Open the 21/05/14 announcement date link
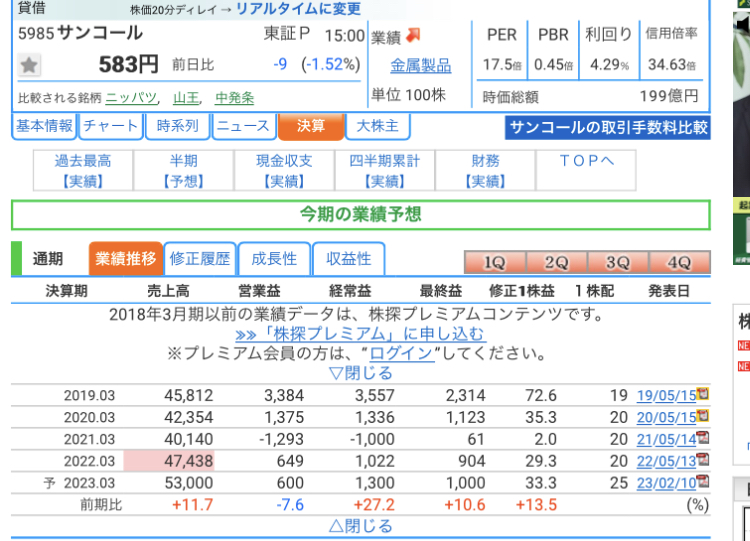The width and height of the screenshot is (750, 541). [x=666, y=439]
